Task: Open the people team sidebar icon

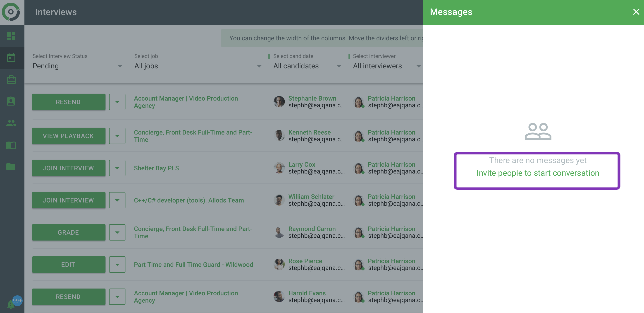Action: (x=11, y=123)
